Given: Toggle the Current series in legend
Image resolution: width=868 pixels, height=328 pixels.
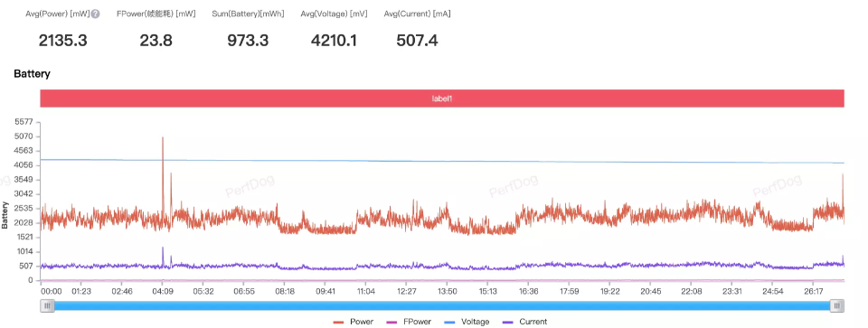Looking at the screenshot, I should tap(524, 322).
